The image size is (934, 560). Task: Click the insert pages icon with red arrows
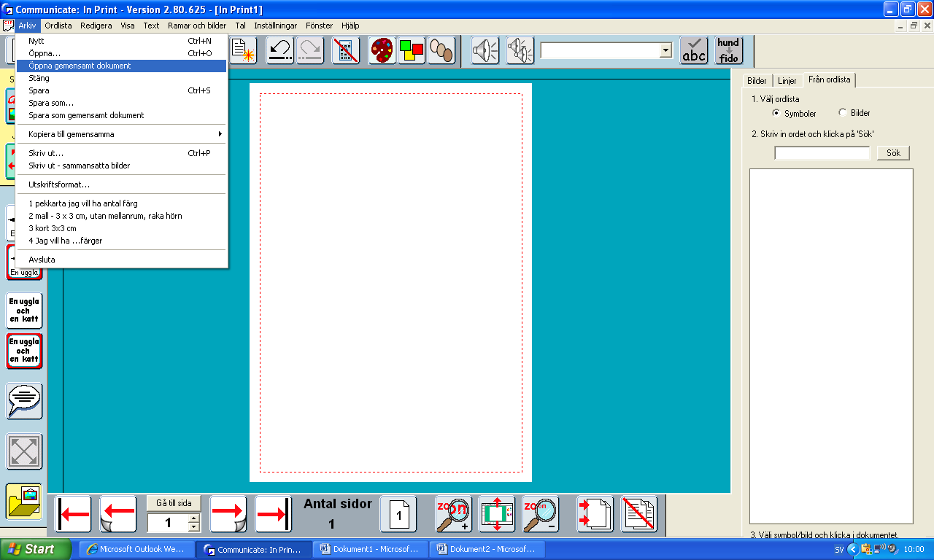tap(595, 514)
